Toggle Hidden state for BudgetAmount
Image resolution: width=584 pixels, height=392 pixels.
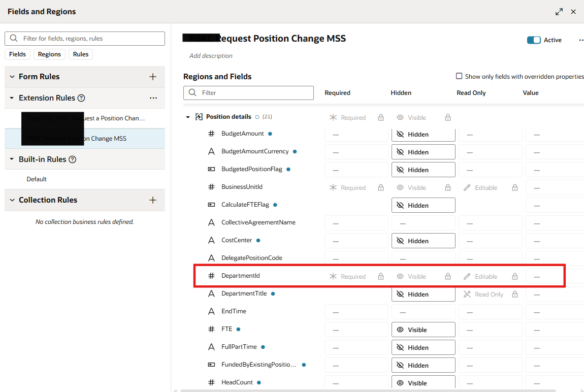coord(423,135)
